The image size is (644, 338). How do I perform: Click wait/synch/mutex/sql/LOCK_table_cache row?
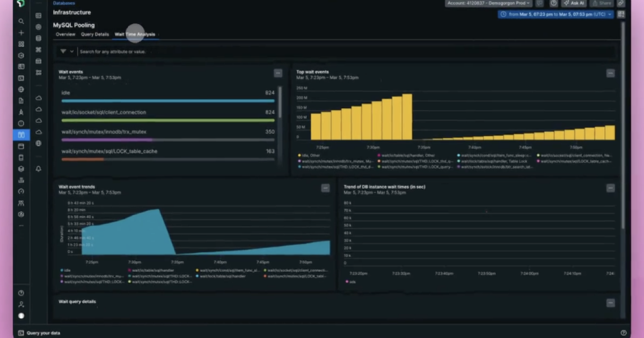coord(168,155)
